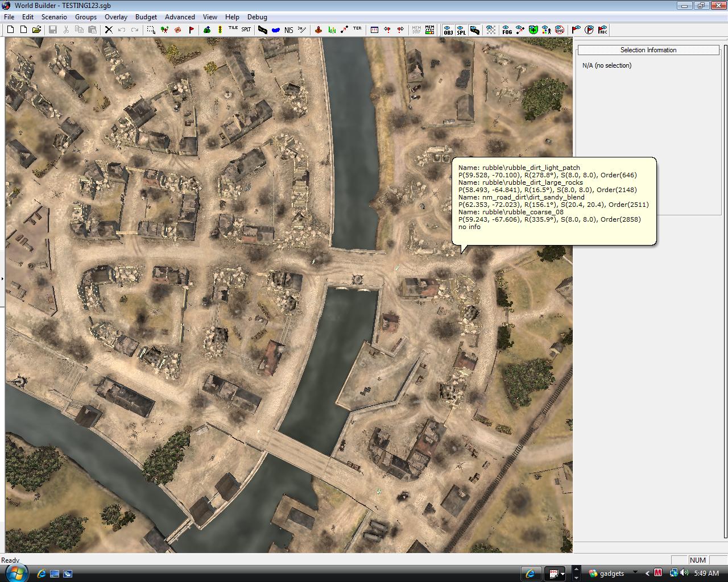
Task: Click the Open folder icon
Action: click(x=36, y=30)
